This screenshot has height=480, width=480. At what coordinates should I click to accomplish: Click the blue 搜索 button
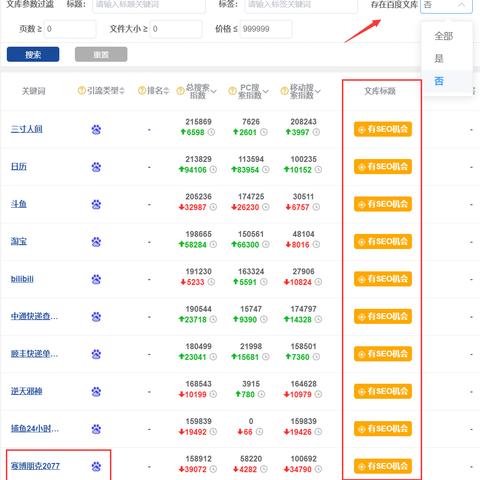point(33,54)
